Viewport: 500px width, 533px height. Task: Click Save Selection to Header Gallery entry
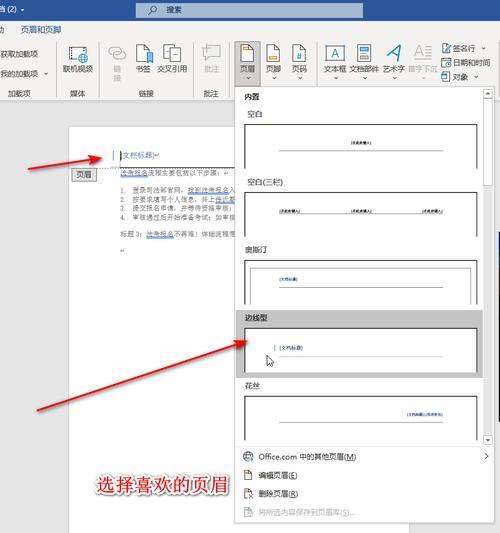pyautogui.click(x=364, y=512)
